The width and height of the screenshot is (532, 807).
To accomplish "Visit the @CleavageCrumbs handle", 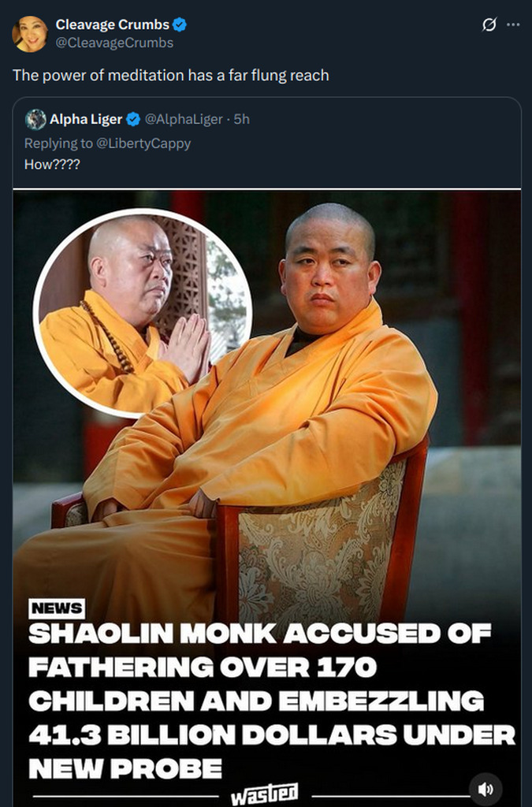I will pos(114,43).
